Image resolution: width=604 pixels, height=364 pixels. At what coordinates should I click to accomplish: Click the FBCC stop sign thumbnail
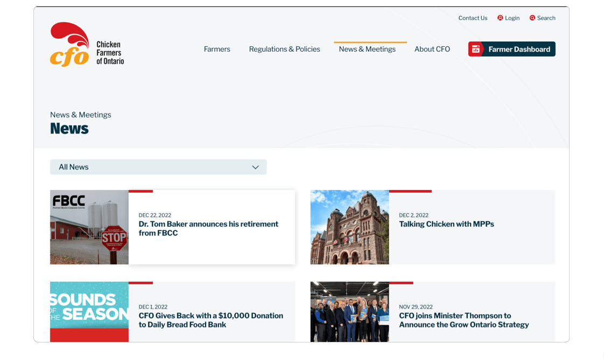point(89,227)
